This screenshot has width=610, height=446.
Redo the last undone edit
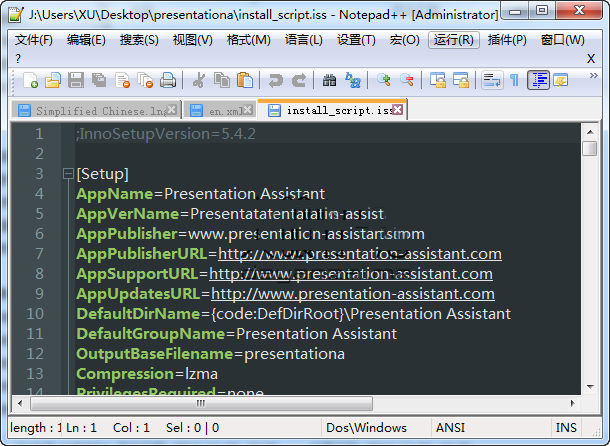coord(299,80)
